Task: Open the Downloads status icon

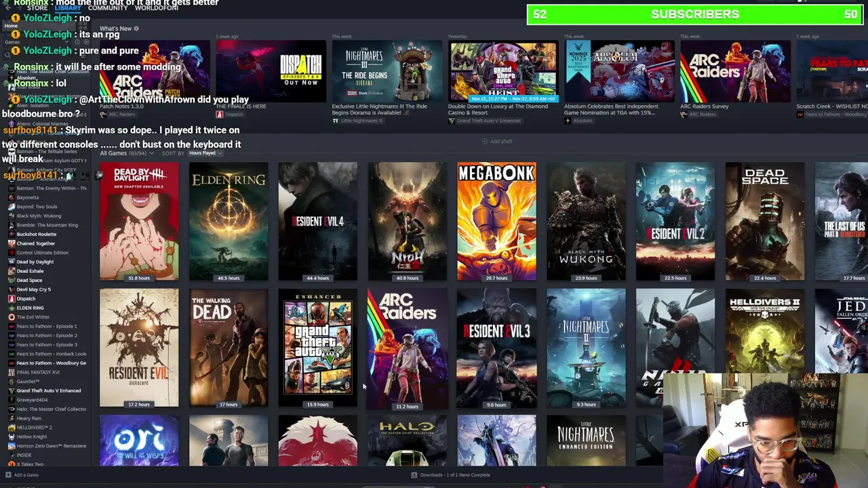Action: 414,474
